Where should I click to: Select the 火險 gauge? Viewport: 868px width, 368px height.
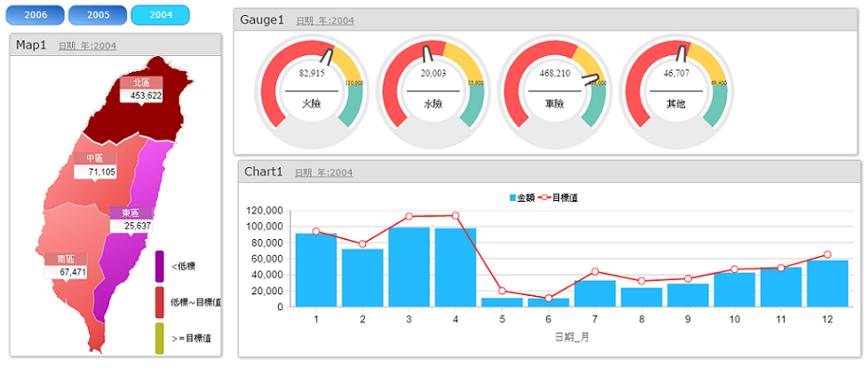click(x=311, y=92)
